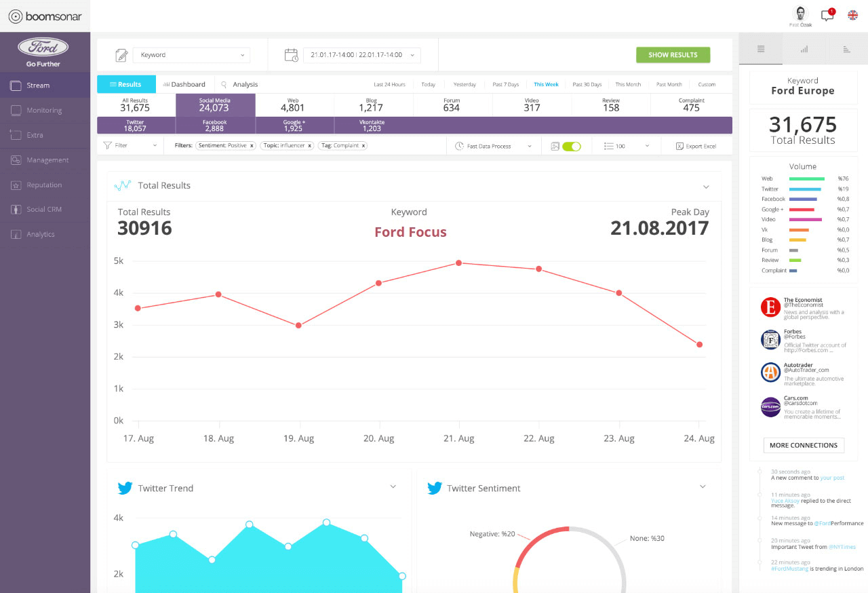Click the Show Results button
Screen dimensions: 868x593
[x=673, y=55]
